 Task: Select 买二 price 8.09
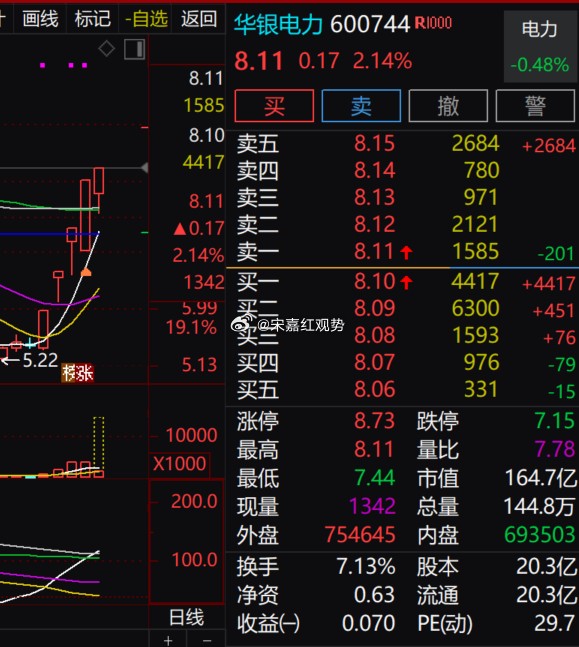click(x=374, y=308)
